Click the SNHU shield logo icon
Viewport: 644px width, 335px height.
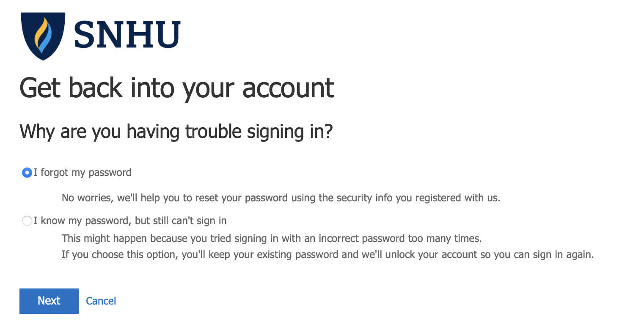click(43, 36)
